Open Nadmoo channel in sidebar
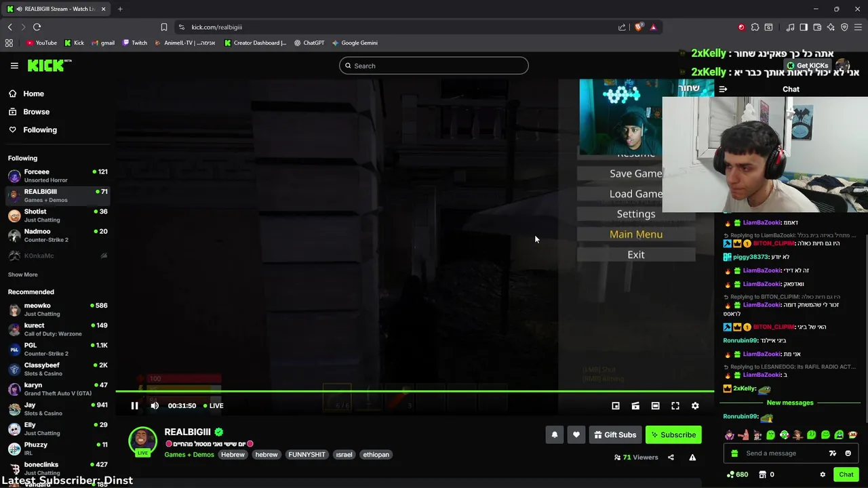The height and width of the screenshot is (488, 868). [58, 235]
